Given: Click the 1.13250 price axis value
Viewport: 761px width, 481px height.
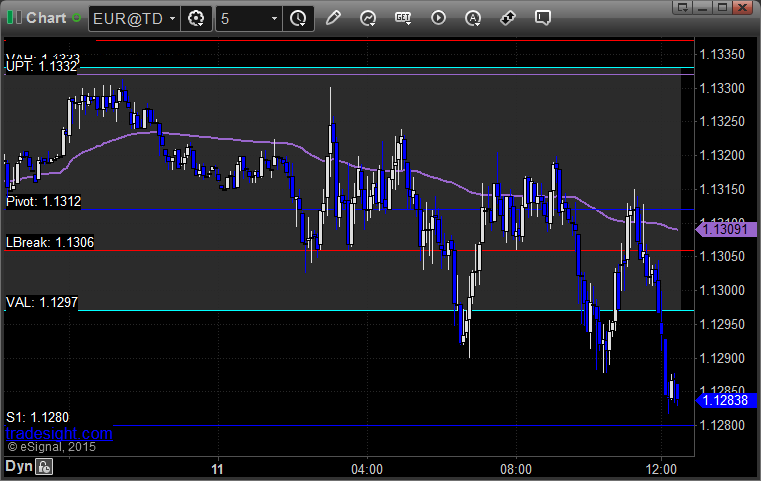Looking at the screenshot, I should (722, 121).
